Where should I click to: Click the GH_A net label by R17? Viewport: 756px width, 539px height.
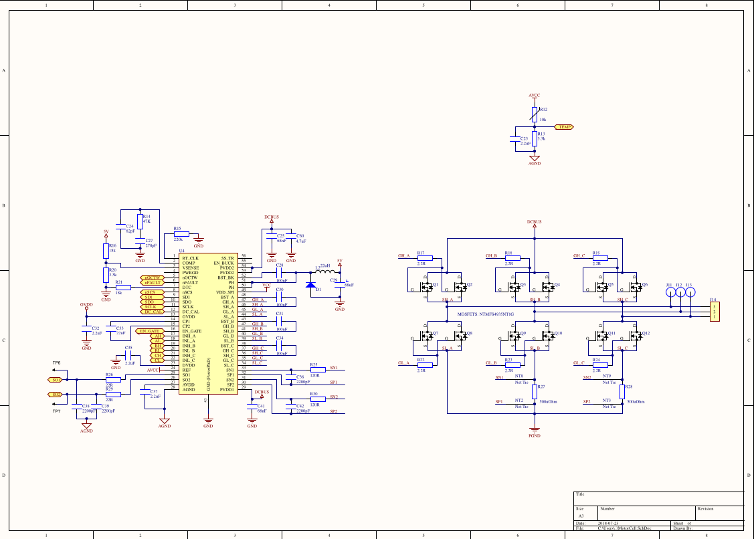403,256
